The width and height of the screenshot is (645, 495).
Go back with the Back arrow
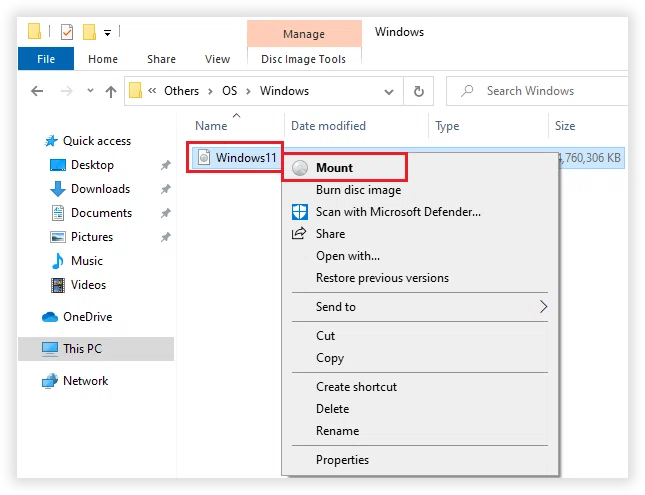[37, 91]
